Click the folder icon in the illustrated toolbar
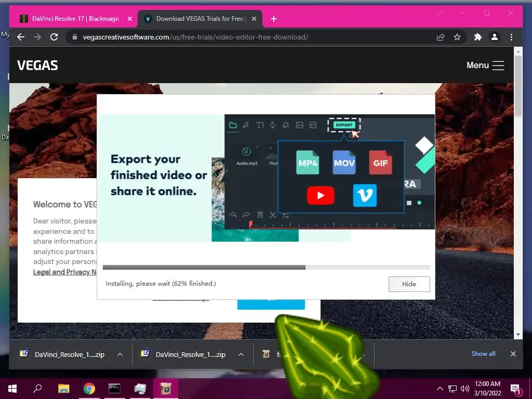 [233, 125]
